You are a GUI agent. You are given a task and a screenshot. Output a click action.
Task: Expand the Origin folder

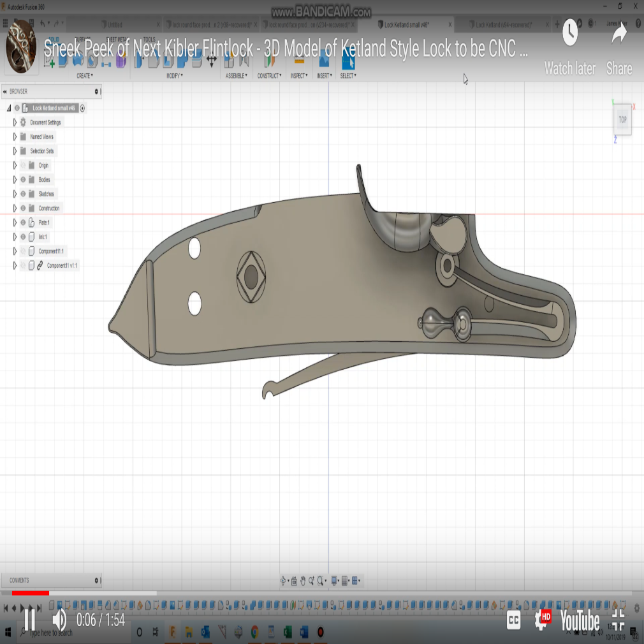coord(15,166)
